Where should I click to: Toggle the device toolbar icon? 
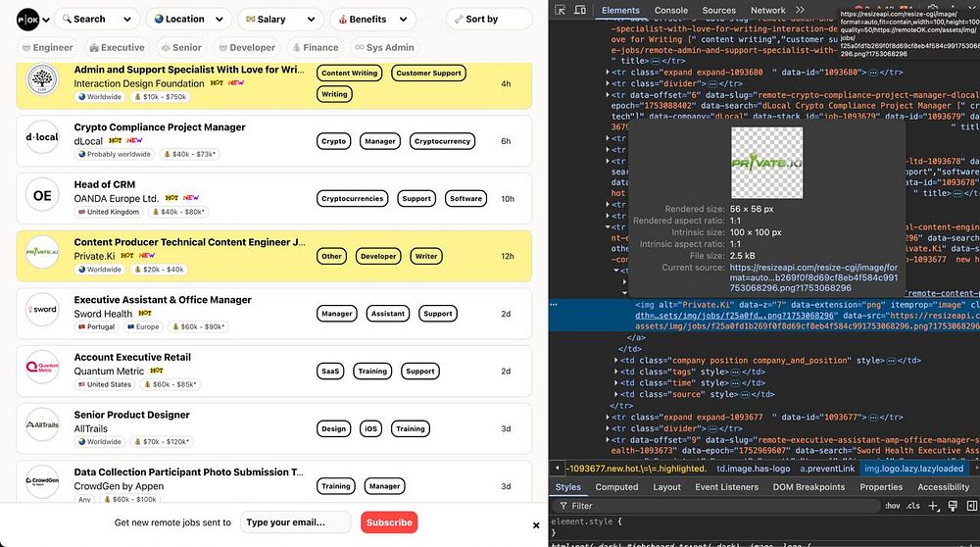tap(580, 10)
